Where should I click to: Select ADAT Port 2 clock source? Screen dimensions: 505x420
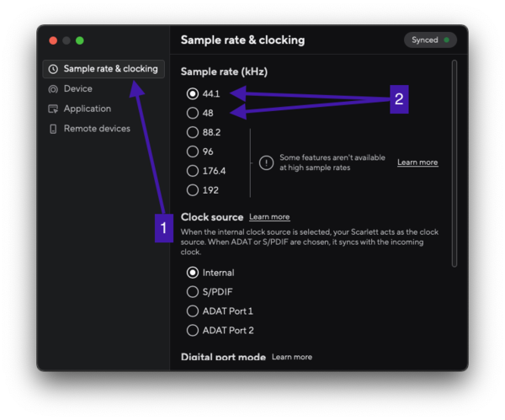pos(193,331)
